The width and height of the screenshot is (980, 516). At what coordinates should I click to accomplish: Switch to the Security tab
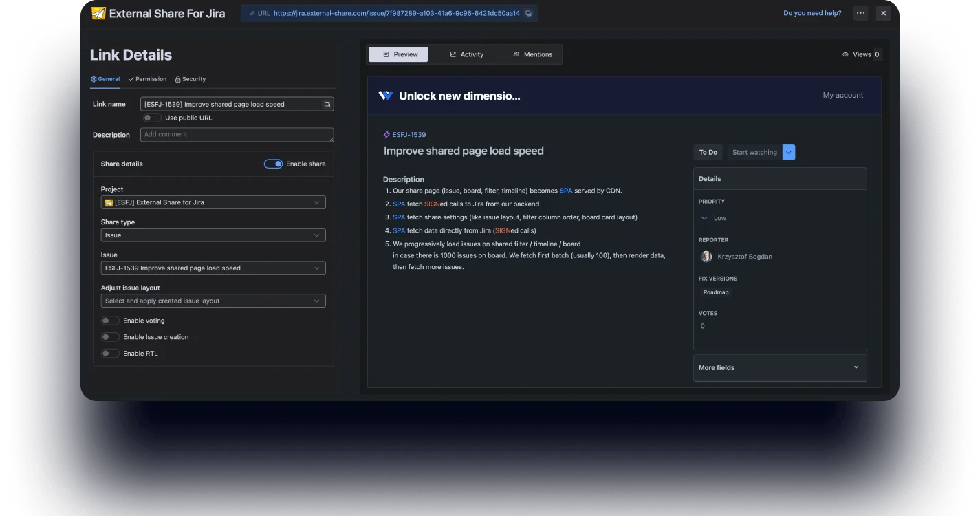point(190,79)
